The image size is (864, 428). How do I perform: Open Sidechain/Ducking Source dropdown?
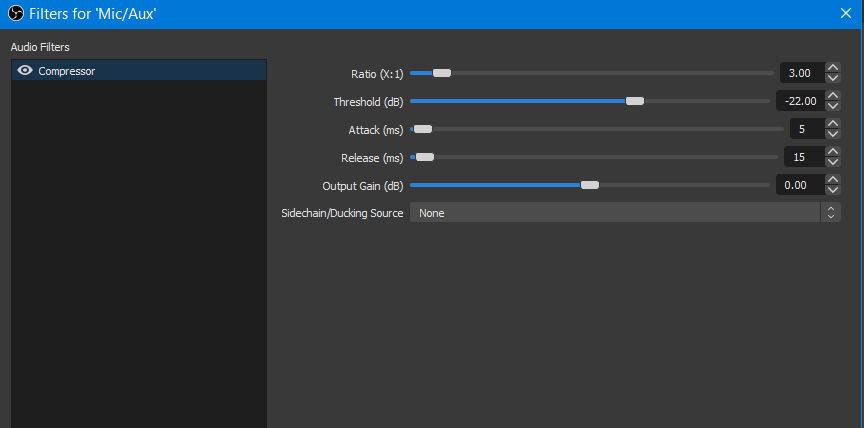click(625, 213)
